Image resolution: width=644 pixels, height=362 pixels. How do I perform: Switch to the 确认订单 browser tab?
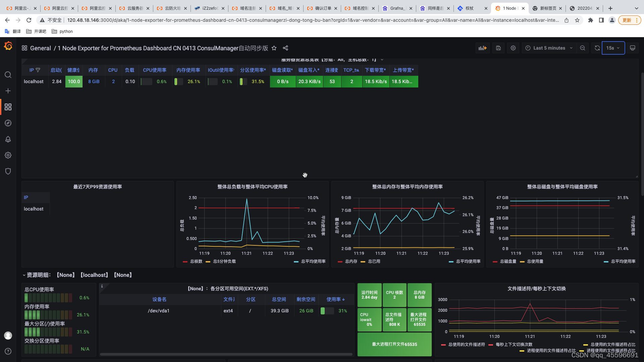(322, 8)
